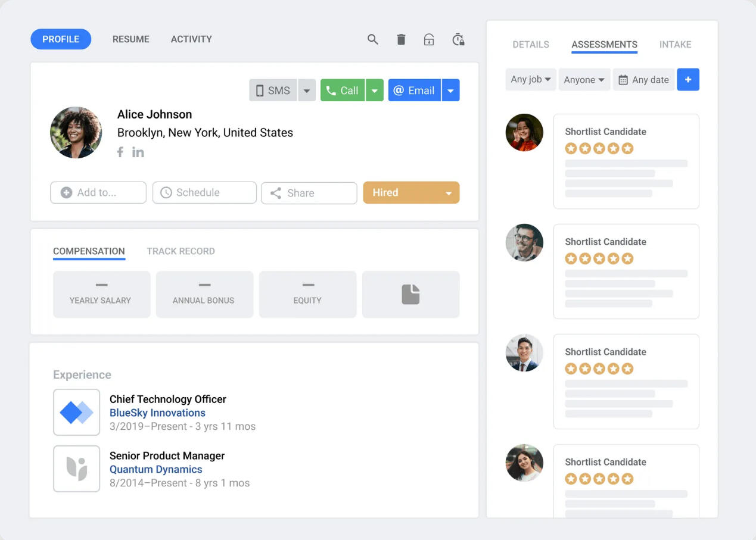Add new assessment with plus button

pyautogui.click(x=688, y=80)
